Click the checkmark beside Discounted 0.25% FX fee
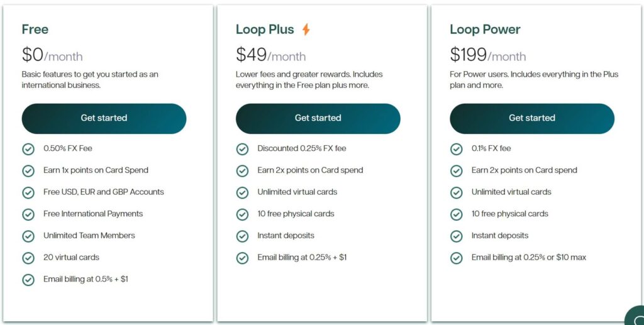Viewport: 644px width, 325px height. click(x=242, y=149)
